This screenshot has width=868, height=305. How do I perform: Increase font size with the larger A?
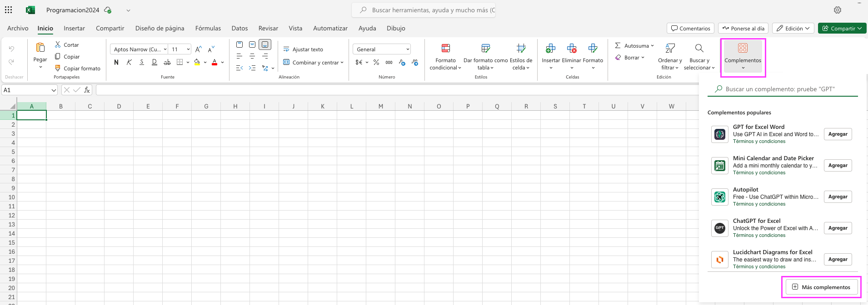199,49
